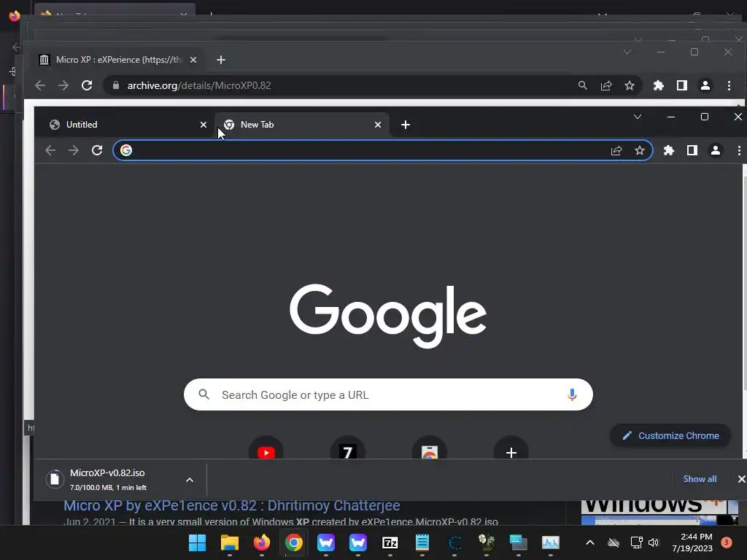
Task: Open Chrome menu in archive.org window
Action: click(729, 86)
